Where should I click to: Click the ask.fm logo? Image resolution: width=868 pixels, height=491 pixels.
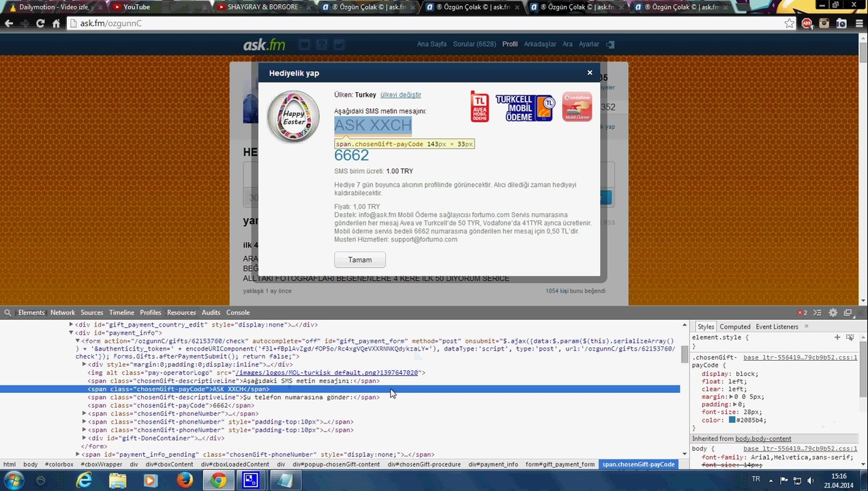click(x=265, y=44)
